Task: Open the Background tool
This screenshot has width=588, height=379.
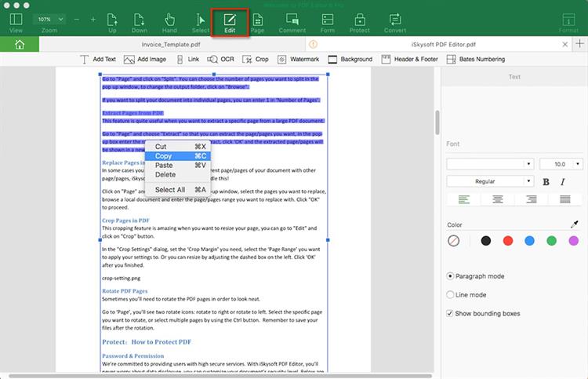Action: [x=350, y=60]
